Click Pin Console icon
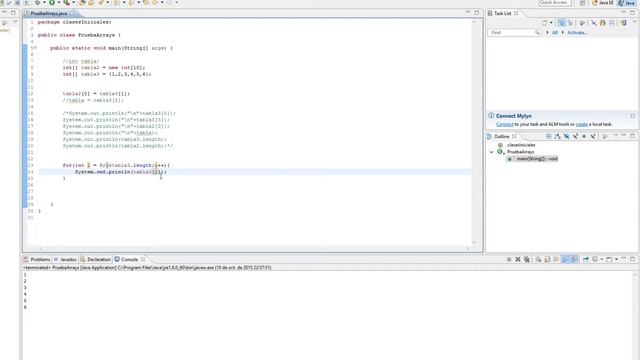 click(586, 260)
